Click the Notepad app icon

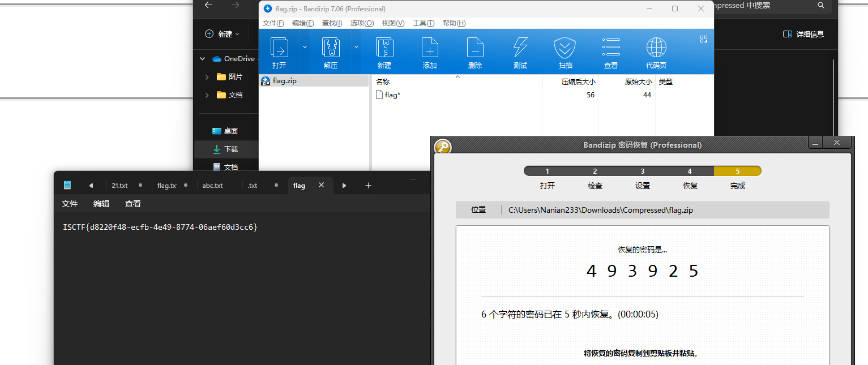[x=67, y=185]
